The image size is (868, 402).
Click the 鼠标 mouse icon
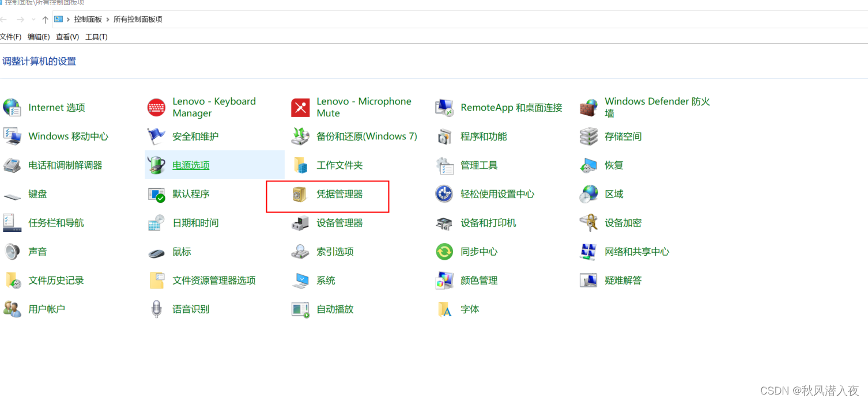(156, 252)
